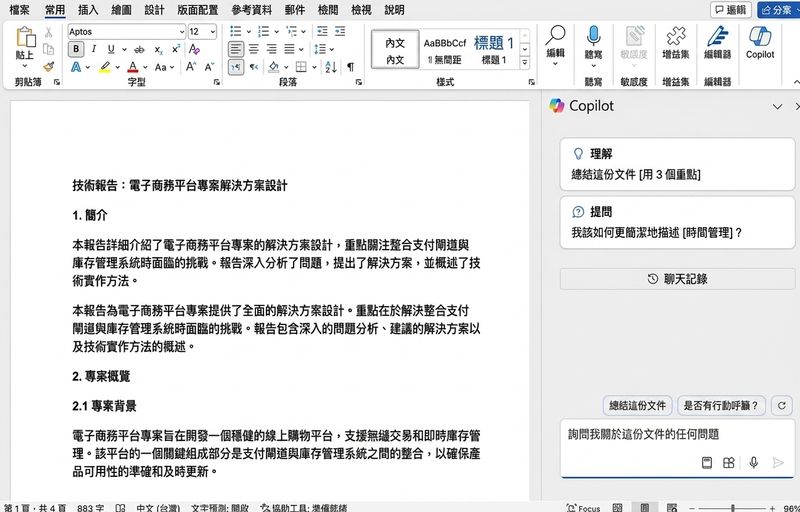Expand the styles gallery

(x=524, y=63)
